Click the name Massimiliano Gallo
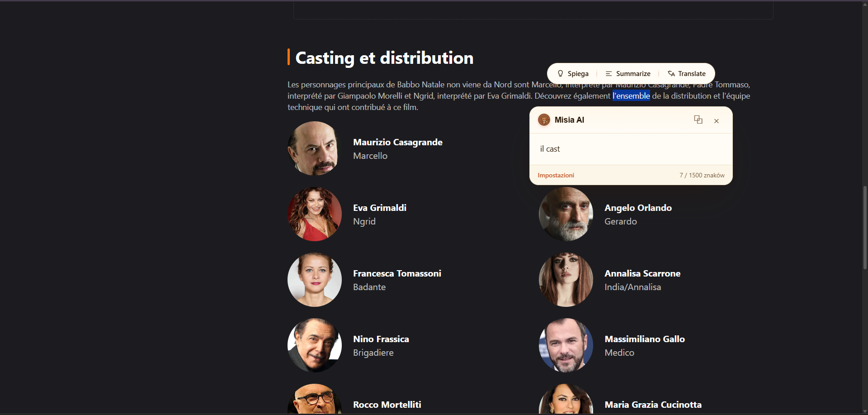 645,339
